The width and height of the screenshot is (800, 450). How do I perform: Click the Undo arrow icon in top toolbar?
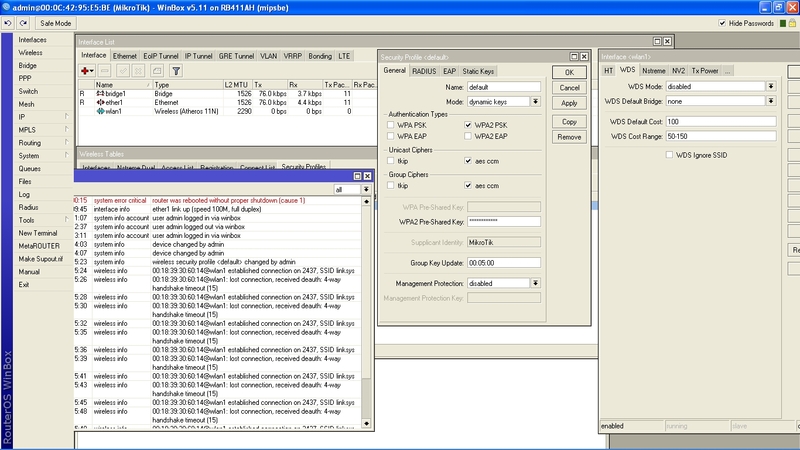pyautogui.click(x=8, y=23)
